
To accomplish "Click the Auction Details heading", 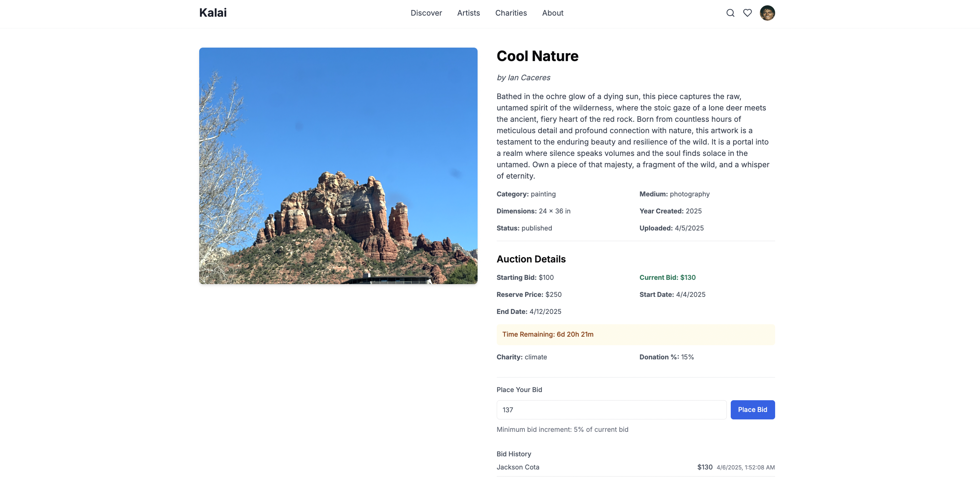I will 531,259.
